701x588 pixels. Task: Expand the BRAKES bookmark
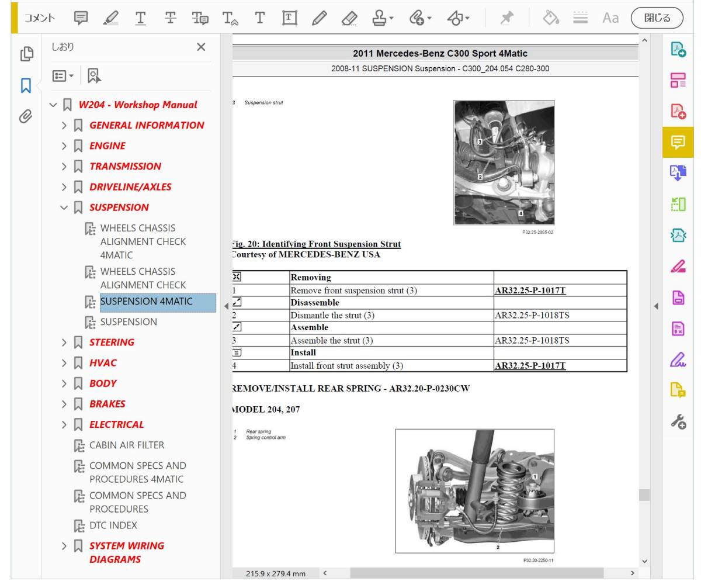click(64, 404)
